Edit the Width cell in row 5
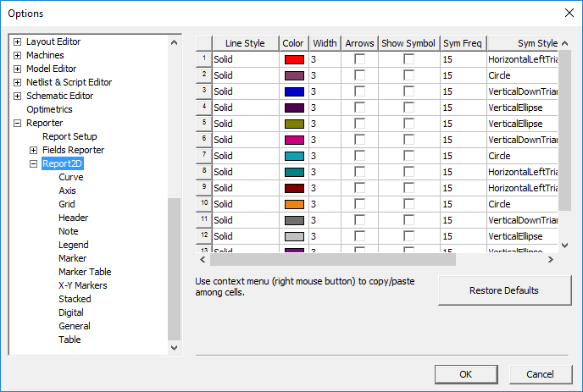 point(325,124)
